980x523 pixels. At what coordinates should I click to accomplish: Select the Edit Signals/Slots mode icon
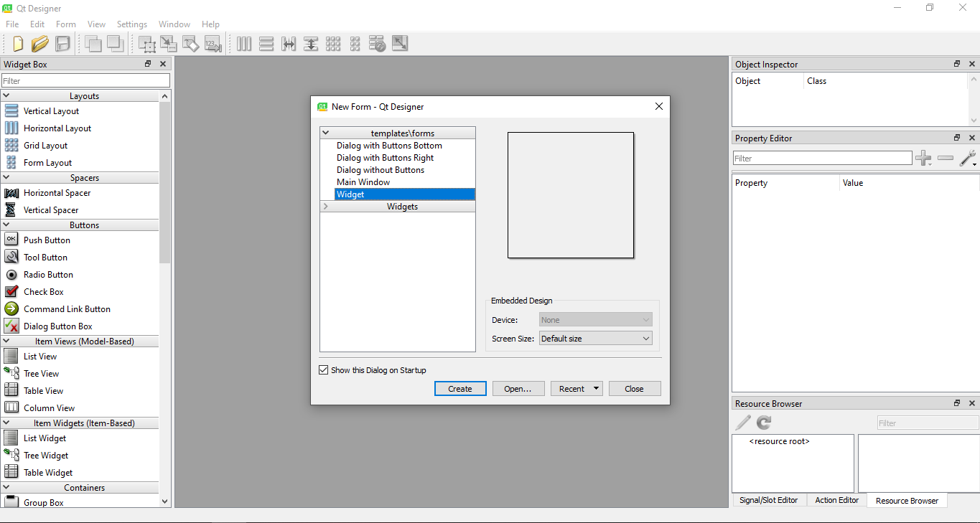coord(169,44)
